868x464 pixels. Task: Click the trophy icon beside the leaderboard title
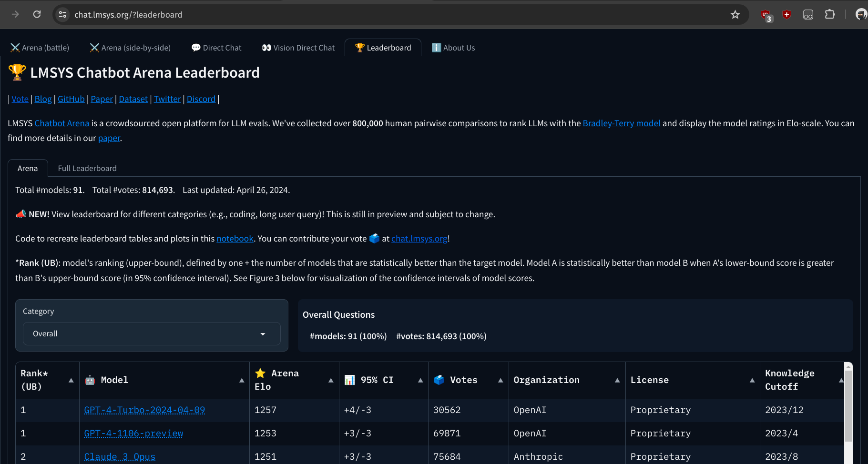click(17, 72)
